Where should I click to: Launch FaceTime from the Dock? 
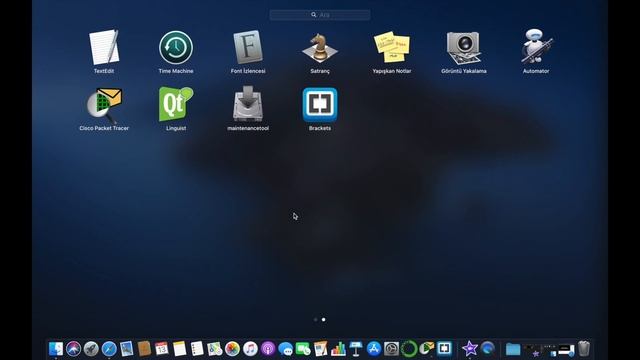click(303, 349)
